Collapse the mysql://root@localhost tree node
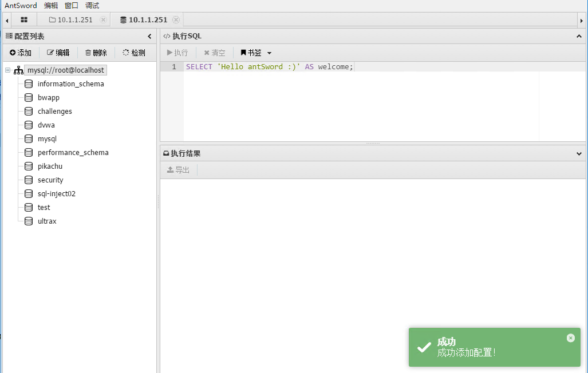 pos(8,70)
